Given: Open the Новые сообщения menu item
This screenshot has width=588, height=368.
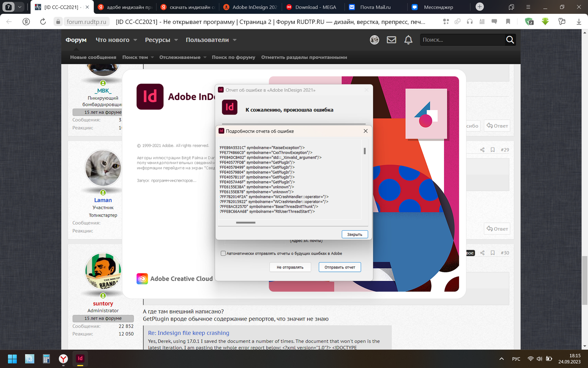Looking at the screenshot, I should click(93, 57).
